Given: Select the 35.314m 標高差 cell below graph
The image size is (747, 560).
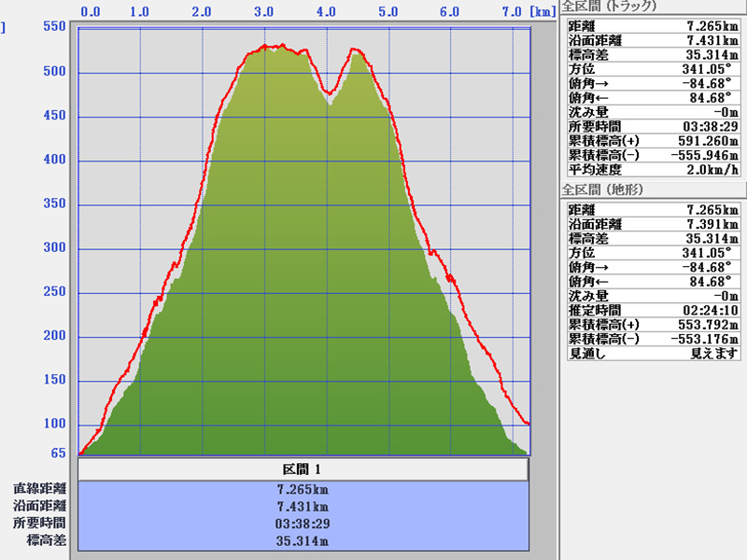Looking at the screenshot, I should coord(303,541).
